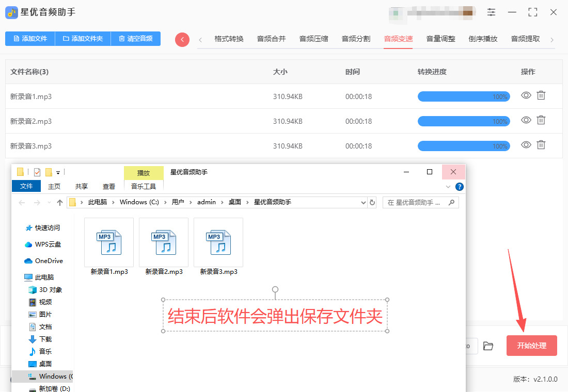Screen dimensions: 568x392
Task: Click the 添加文件 button
Action: [x=30, y=39]
